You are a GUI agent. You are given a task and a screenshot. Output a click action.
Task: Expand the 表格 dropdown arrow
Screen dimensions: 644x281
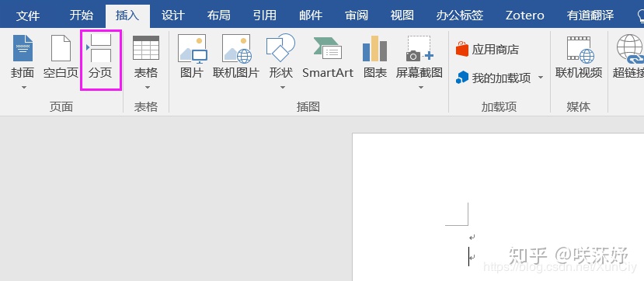click(x=148, y=88)
